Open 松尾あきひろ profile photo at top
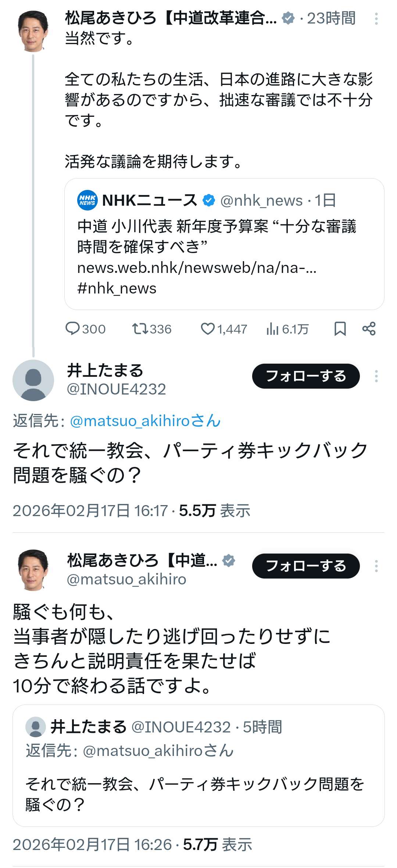 click(x=33, y=31)
